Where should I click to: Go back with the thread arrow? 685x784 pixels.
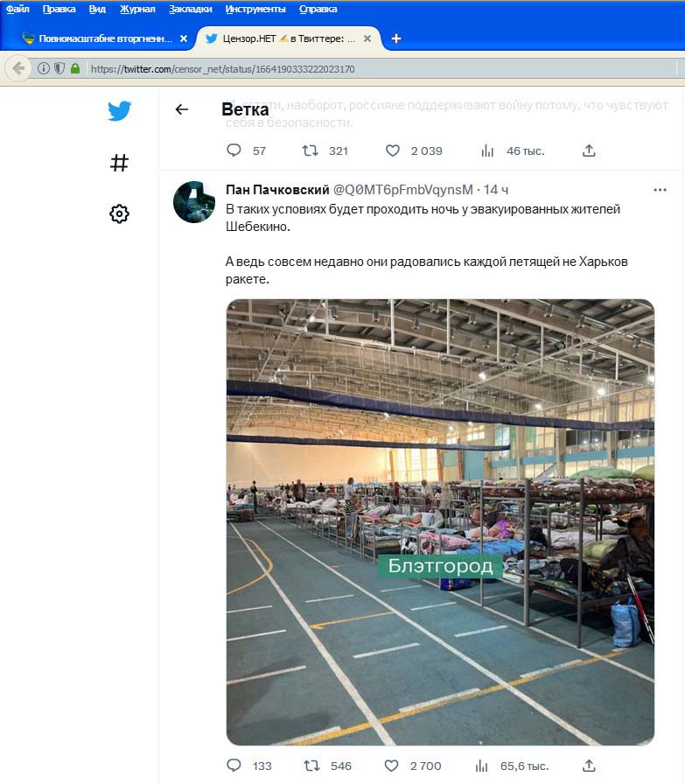coord(182,109)
